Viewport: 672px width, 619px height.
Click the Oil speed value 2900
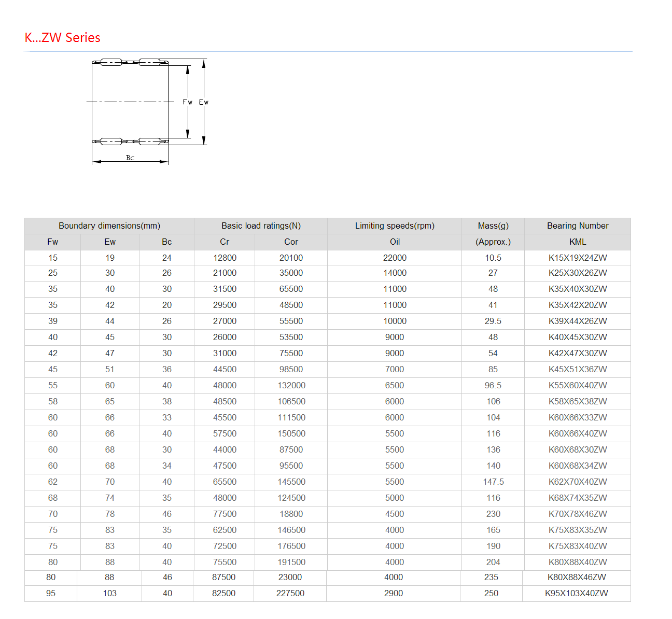tap(394, 593)
